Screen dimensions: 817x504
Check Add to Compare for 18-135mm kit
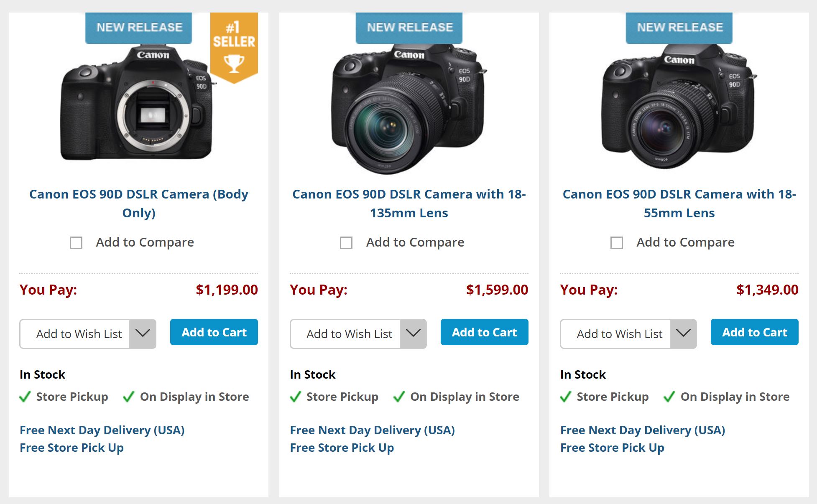pyautogui.click(x=346, y=243)
